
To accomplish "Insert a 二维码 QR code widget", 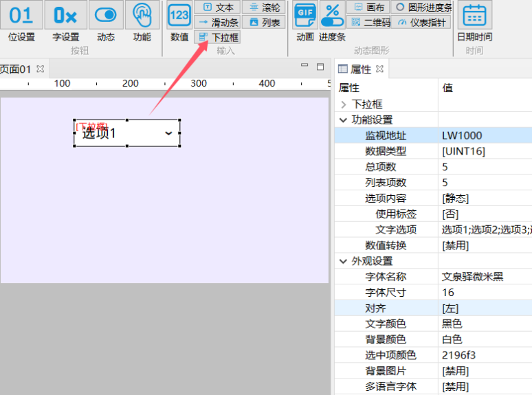I will click(368, 23).
